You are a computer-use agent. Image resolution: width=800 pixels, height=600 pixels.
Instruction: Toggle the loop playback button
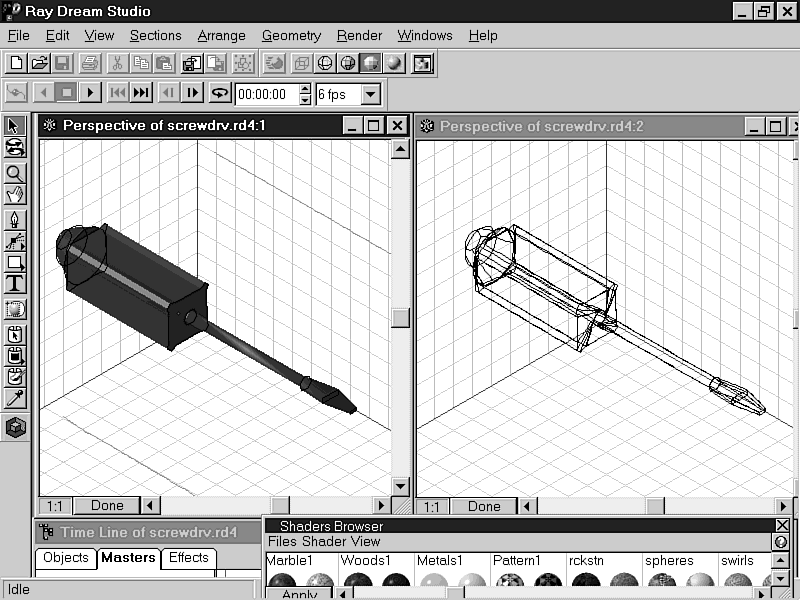pos(220,93)
